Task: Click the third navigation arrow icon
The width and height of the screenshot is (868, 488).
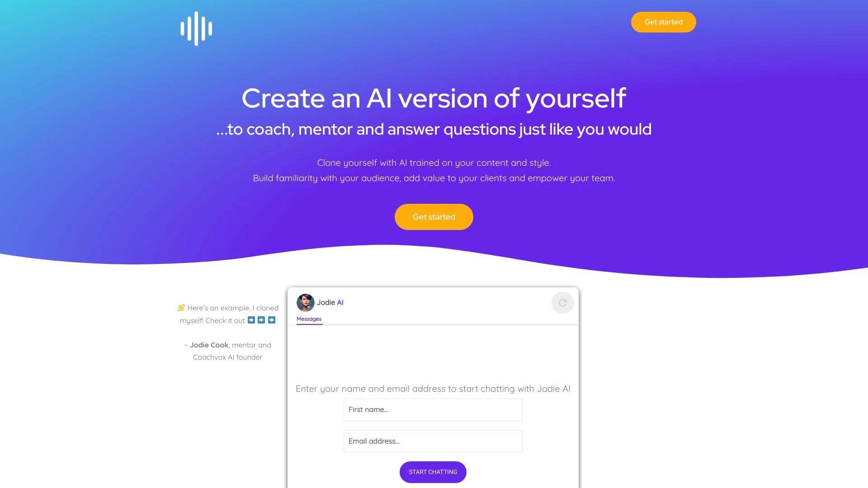Action: coord(272,320)
